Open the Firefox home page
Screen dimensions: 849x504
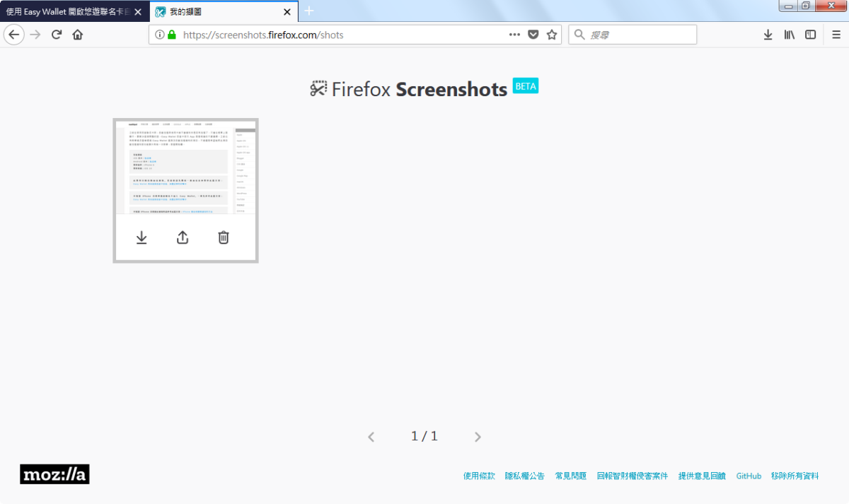(78, 35)
